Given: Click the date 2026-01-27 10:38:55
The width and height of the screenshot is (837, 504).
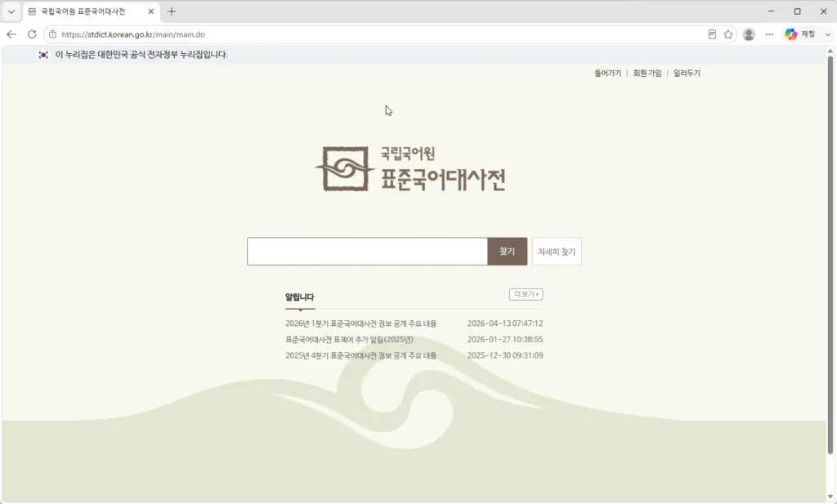Looking at the screenshot, I should coord(505,339).
